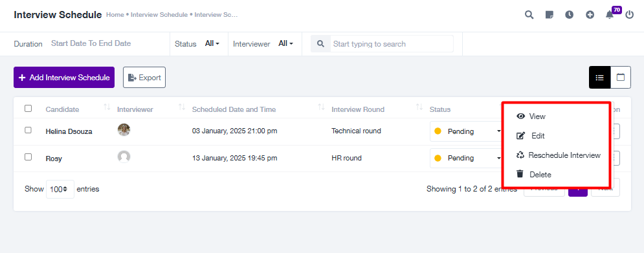Open notifications bell with 70 badge
This screenshot has width=644, height=253.
(x=610, y=15)
